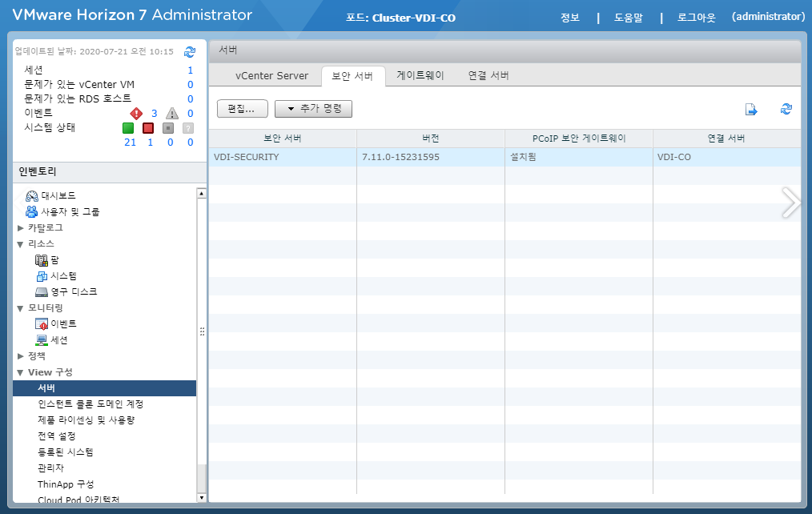The image size is (812, 514).
Task: Click the red event error icon
Action: coord(136,114)
